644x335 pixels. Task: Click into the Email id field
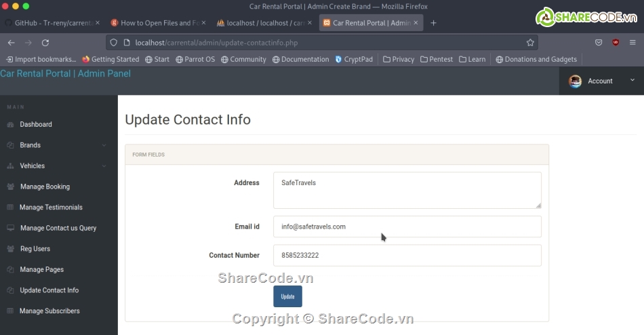407,226
